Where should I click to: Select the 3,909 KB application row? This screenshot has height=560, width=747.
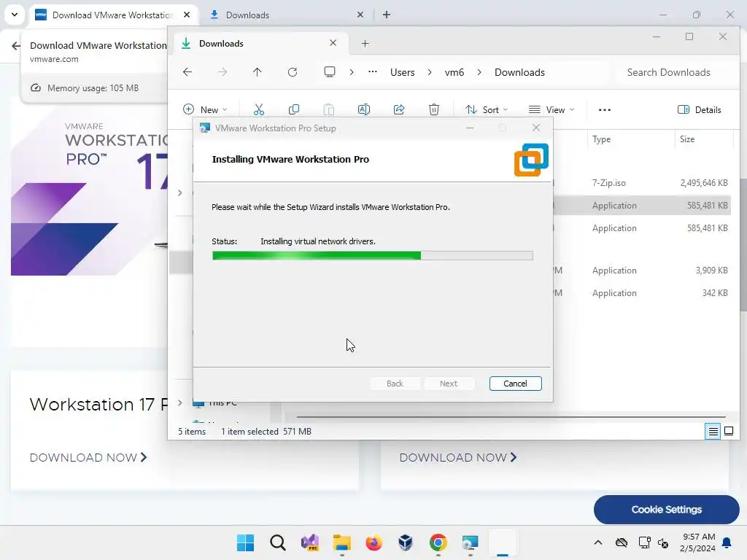[640, 271]
